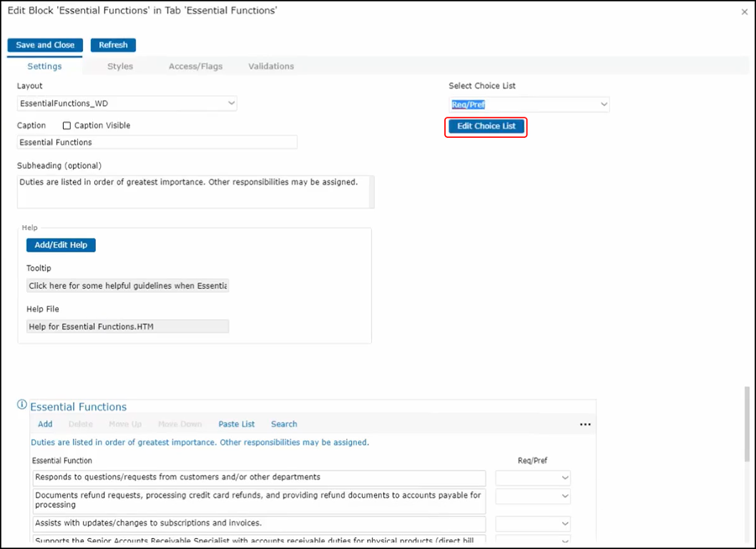Screen dimensions: 756x549
Task: Open the three-dot more options menu
Action: (x=585, y=425)
